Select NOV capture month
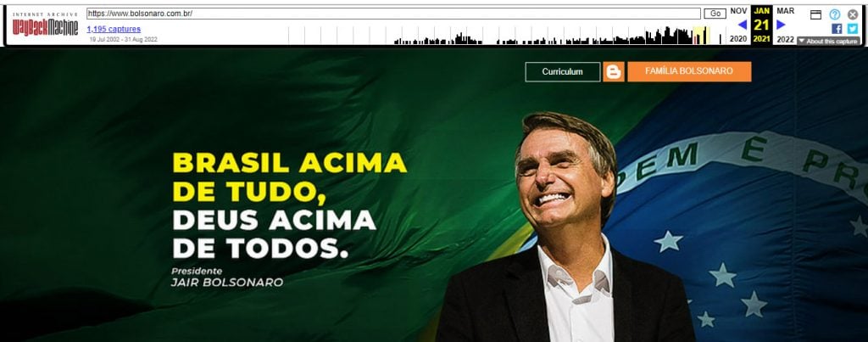The width and height of the screenshot is (868, 342). (x=738, y=11)
